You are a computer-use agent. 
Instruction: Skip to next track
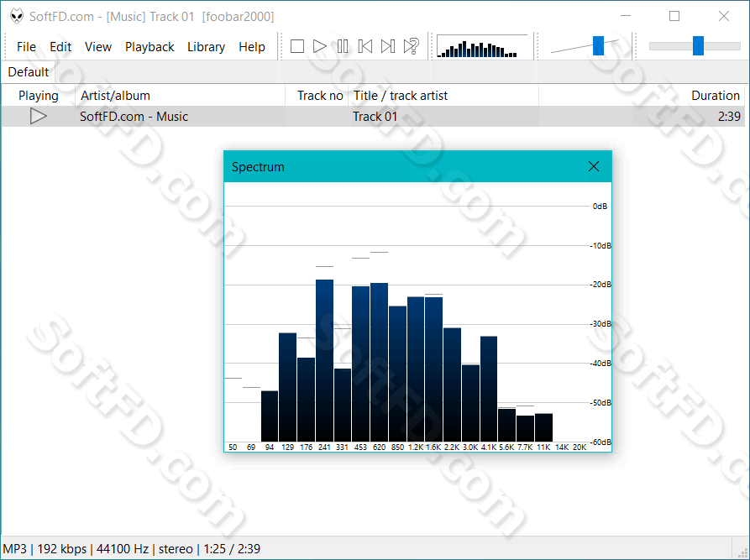(388, 46)
